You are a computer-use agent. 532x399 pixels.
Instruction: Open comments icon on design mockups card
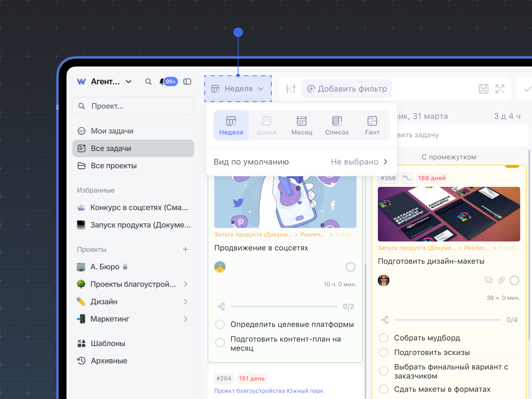click(489, 280)
